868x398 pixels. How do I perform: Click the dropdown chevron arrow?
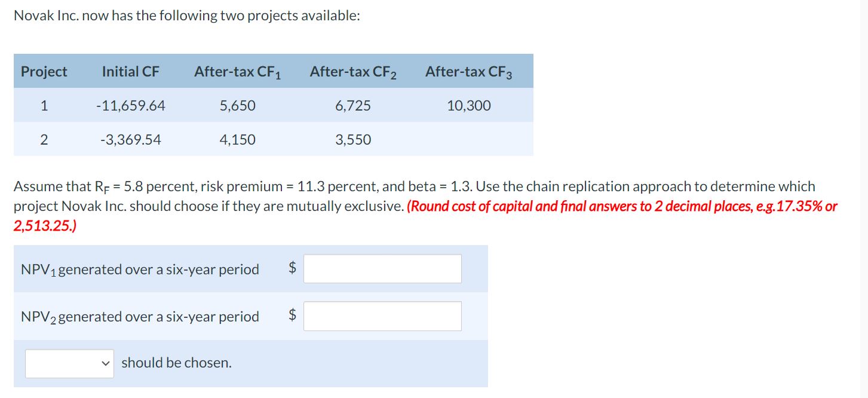pyautogui.click(x=106, y=363)
